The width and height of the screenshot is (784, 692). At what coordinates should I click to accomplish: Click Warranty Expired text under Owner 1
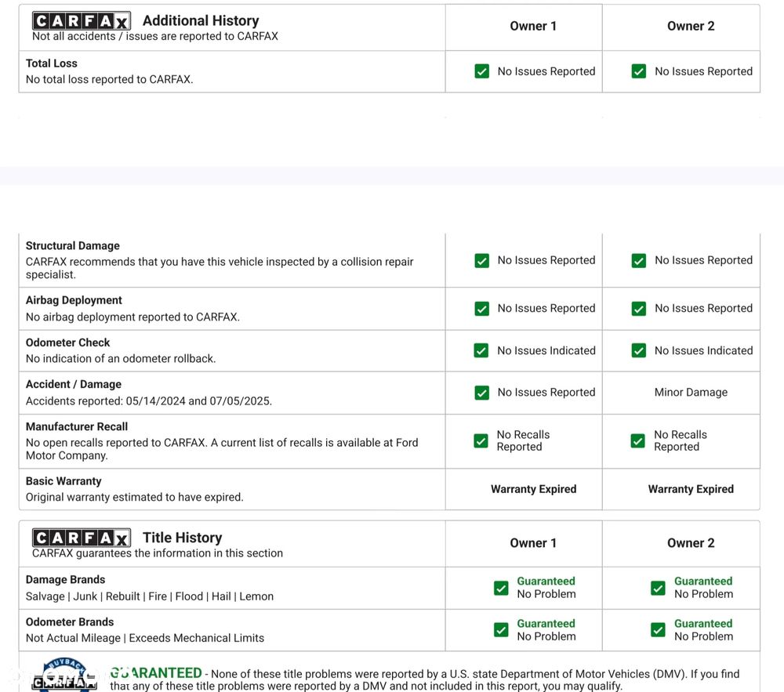[533, 489]
